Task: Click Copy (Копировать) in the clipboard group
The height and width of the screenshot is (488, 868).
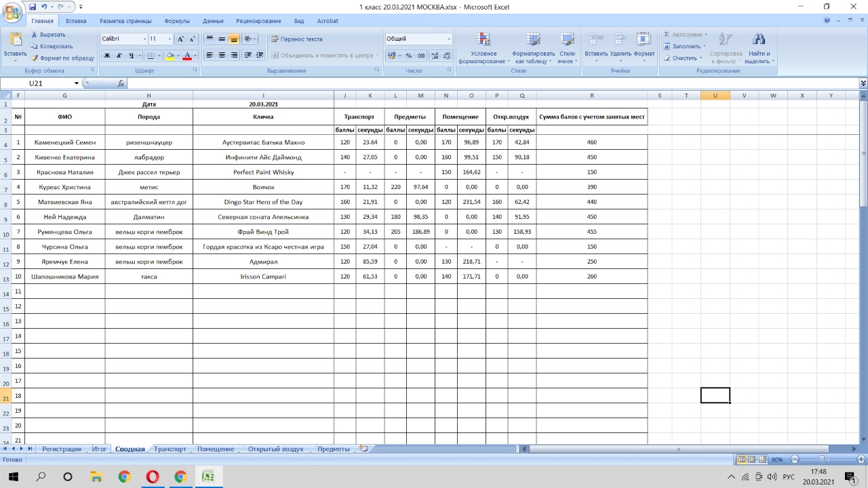Action: tap(51, 46)
